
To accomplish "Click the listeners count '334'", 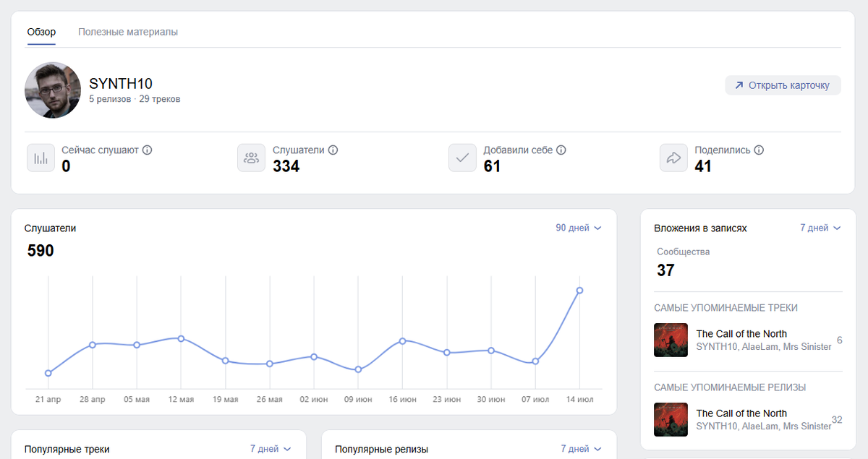I will (286, 166).
